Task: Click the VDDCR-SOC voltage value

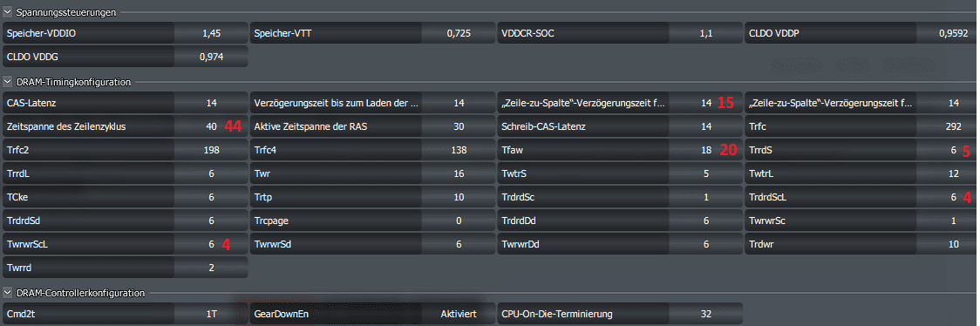Action: [x=706, y=33]
